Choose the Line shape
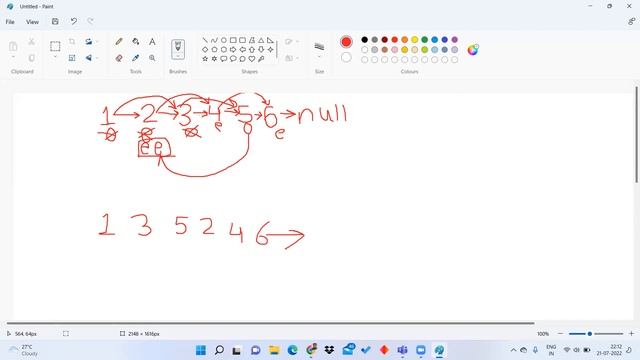The image size is (640, 360). (205, 40)
